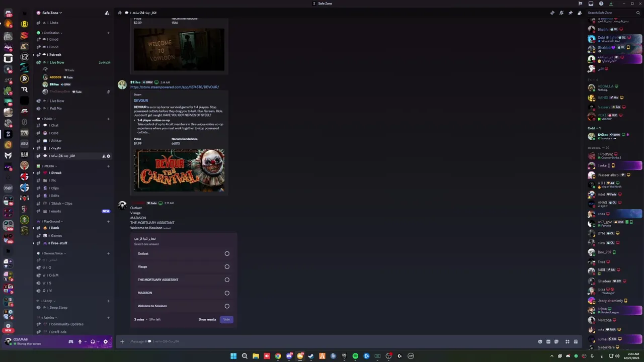644x362 pixels.
Task: Click the Windows Start button
Action: click(233, 356)
